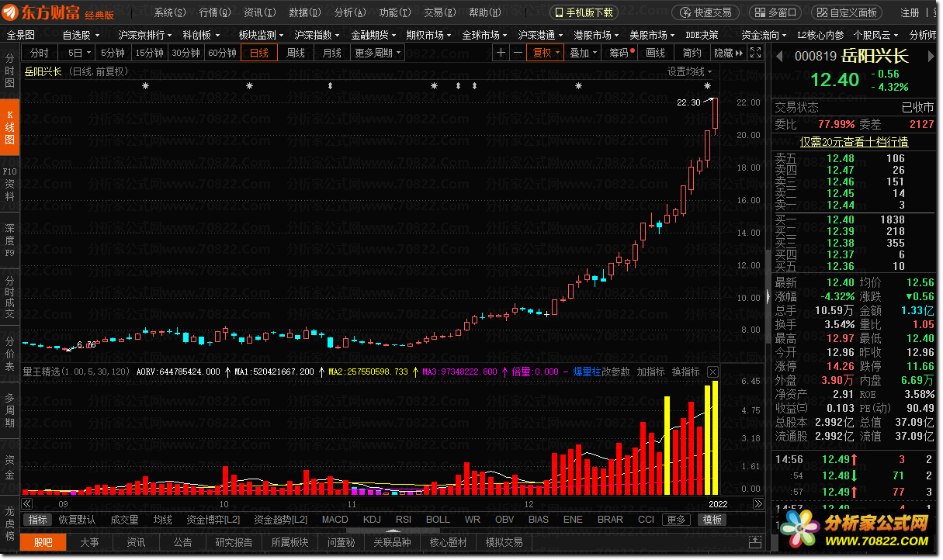Open 行情(Q) menu

(x=215, y=12)
